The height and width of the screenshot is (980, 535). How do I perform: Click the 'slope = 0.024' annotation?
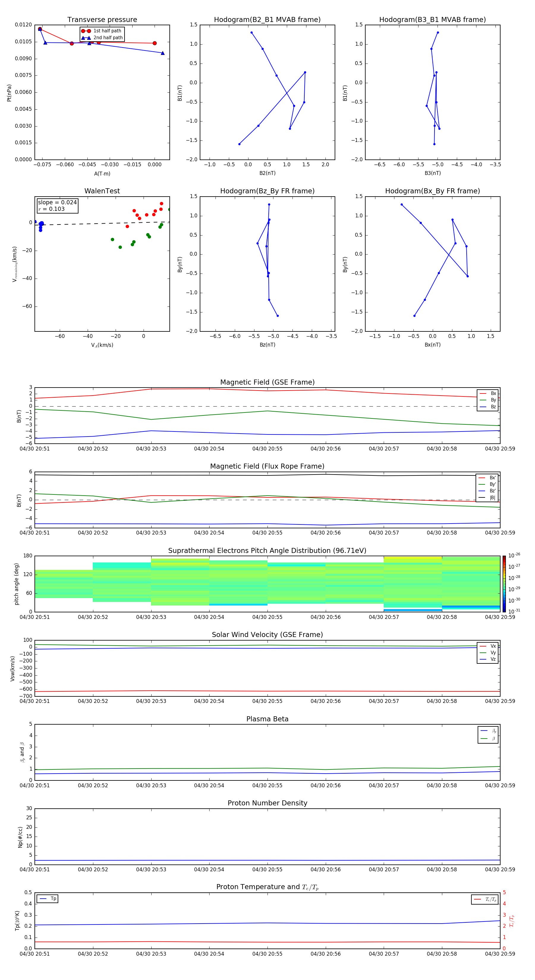pos(57,203)
